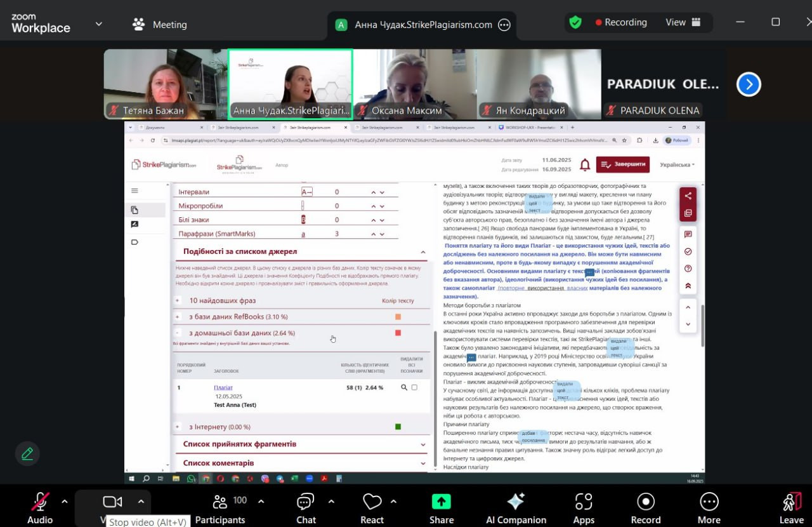Click the share icon in the report sidebar
This screenshot has height=527, width=812.
(x=688, y=196)
